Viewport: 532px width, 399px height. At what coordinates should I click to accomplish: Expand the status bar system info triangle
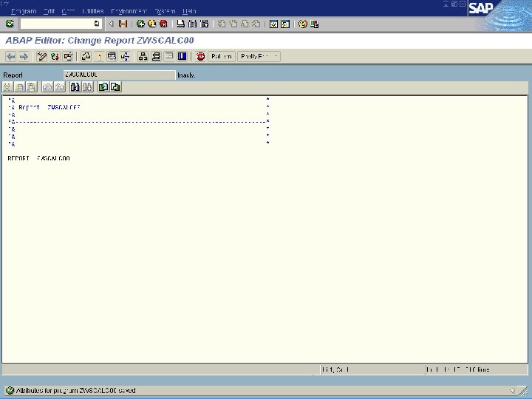coord(512,391)
